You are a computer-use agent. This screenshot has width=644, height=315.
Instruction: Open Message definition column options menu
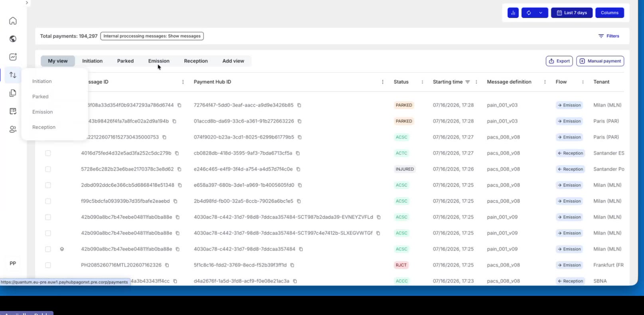click(545, 82)
